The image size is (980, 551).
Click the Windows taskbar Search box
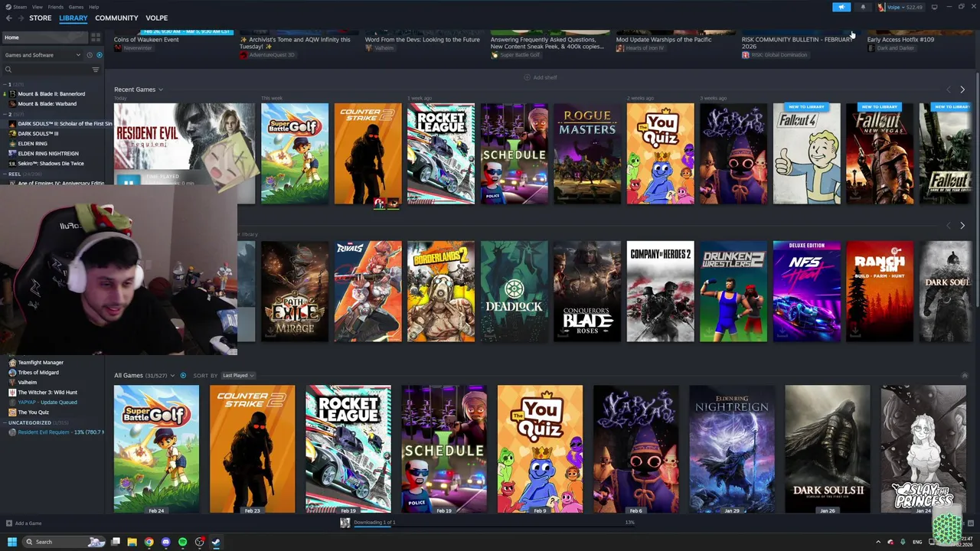[65, 542]
